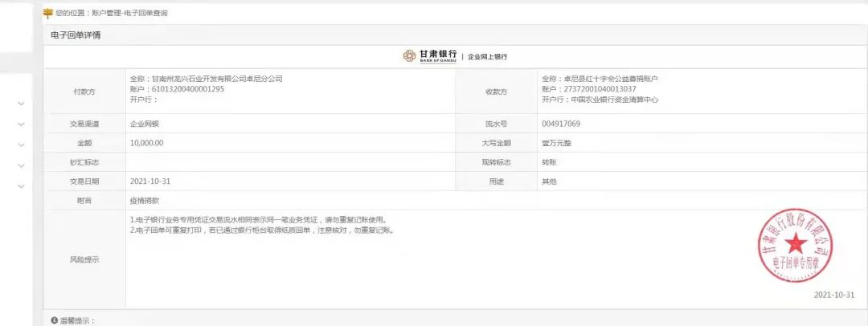Click the 企业网上银行 header text
The width and height of the screenshot is (868, 326).
pyautogui.click(x=487, y=56)
